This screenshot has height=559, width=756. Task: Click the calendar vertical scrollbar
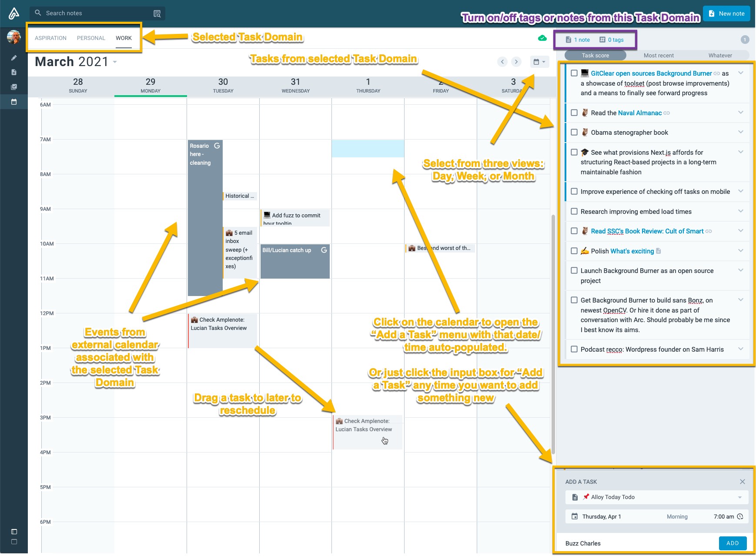pyautogui.click(x=553, y=335)
